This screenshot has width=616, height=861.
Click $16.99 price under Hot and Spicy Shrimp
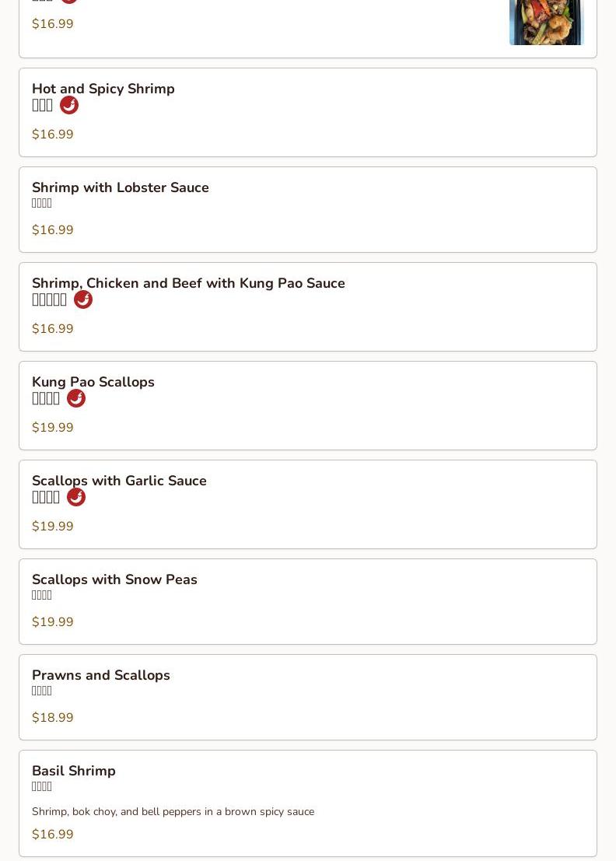[53, 134]
